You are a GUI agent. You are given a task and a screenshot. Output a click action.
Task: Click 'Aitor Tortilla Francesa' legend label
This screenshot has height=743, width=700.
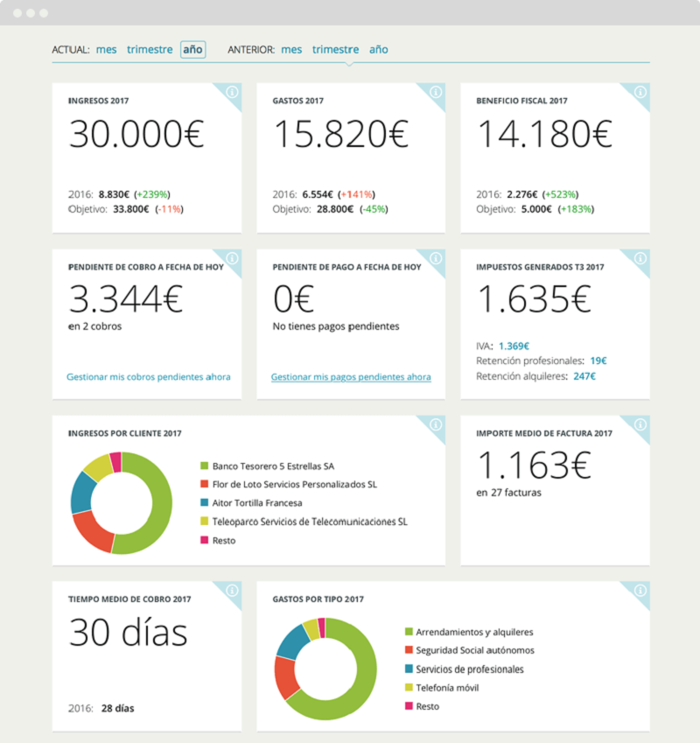pyautogui.click(x=257, y=502)
